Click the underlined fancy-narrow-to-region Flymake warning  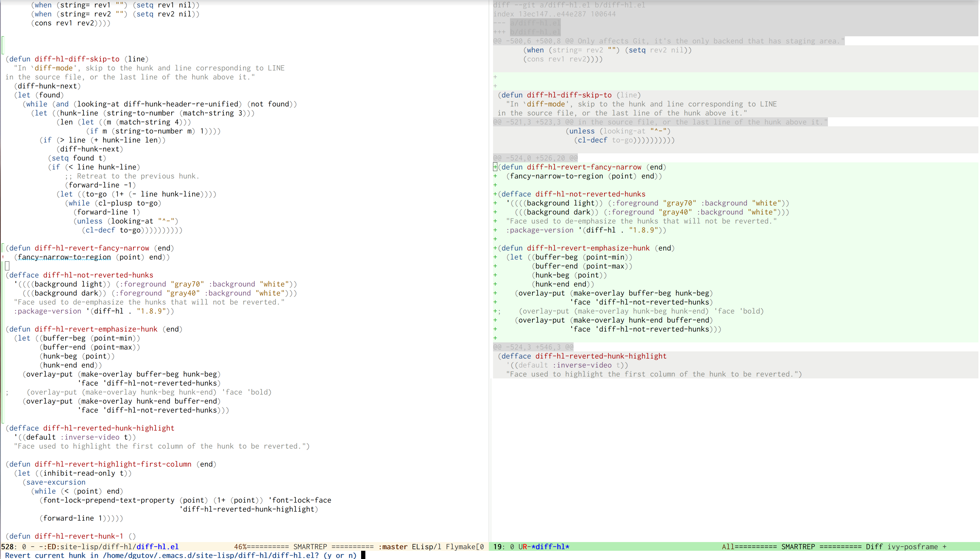(x=64, y=257)
